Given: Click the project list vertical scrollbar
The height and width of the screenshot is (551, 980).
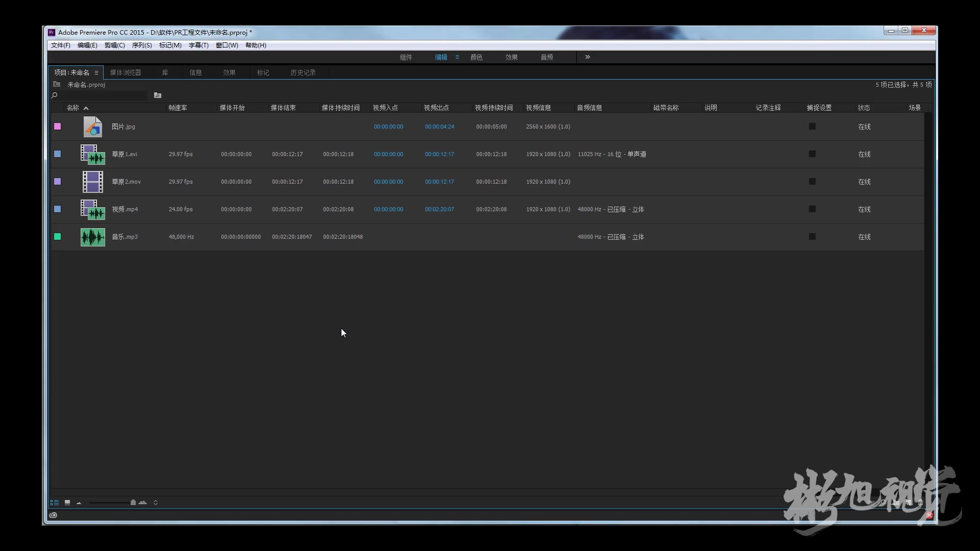Looking at the screenshot, I should (x=928, y=300).
